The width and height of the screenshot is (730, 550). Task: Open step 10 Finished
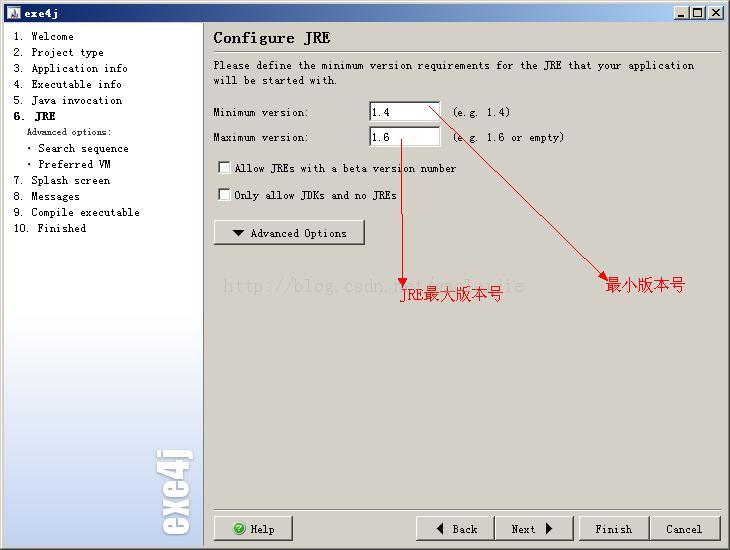[50, 228]
